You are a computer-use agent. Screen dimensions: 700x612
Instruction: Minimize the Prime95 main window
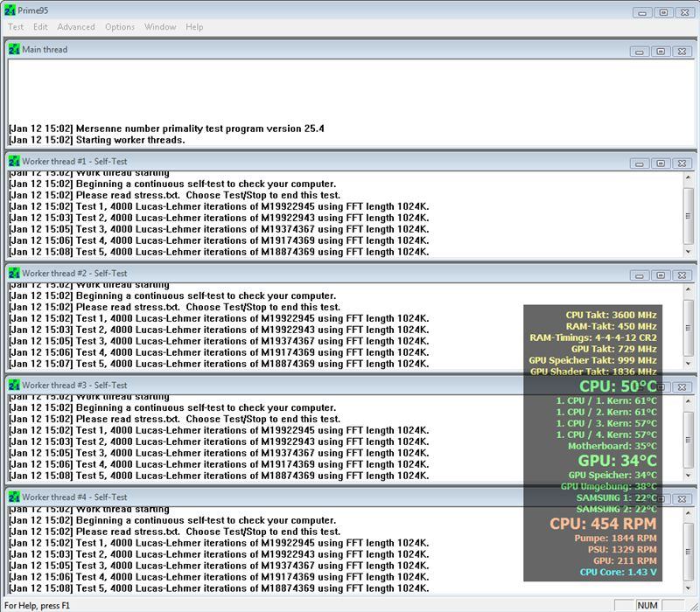(642, 12)
